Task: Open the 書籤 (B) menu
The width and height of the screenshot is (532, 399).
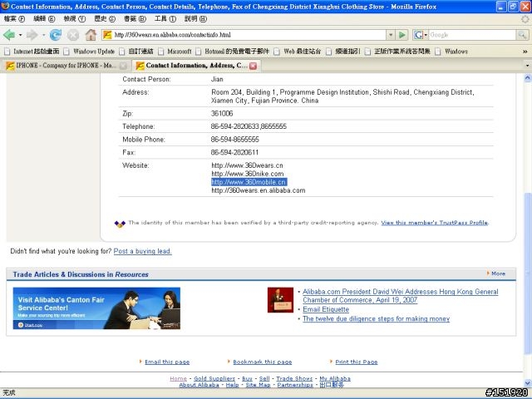Action: (x=135, y=18)
